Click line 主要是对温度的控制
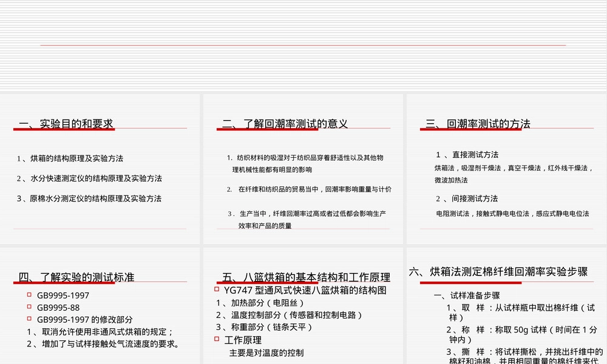This screenshot has height=364, width=607. tap(266, 353)
